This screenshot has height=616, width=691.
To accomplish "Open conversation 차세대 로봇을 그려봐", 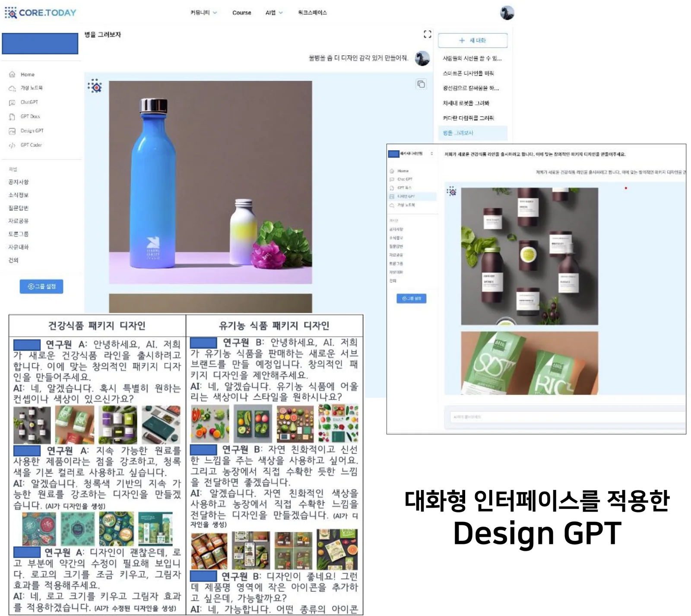I will (x=466, y=103).
